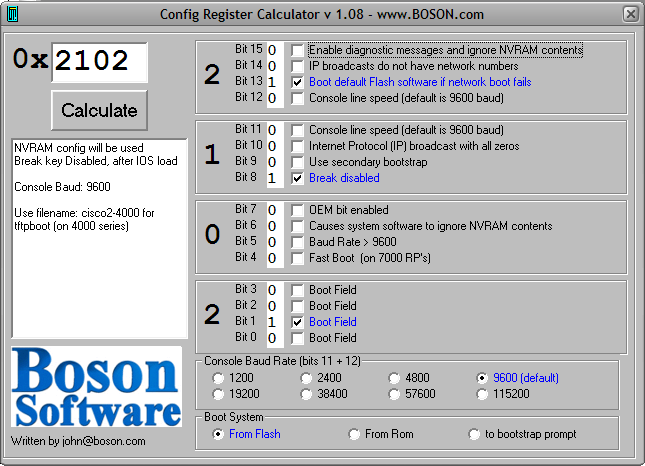Select the 57600 baud rate option
The image size is (645, 466).
point(394,394)
